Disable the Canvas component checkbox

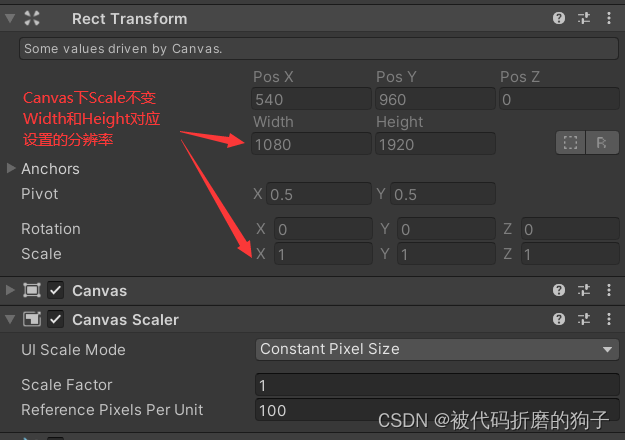point(56,290)
